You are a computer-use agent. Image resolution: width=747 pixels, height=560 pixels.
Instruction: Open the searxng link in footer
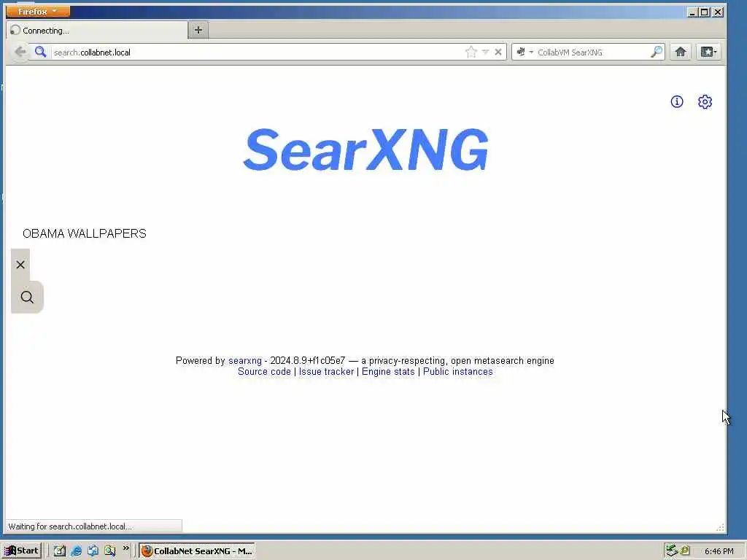[x=245, y=360]
